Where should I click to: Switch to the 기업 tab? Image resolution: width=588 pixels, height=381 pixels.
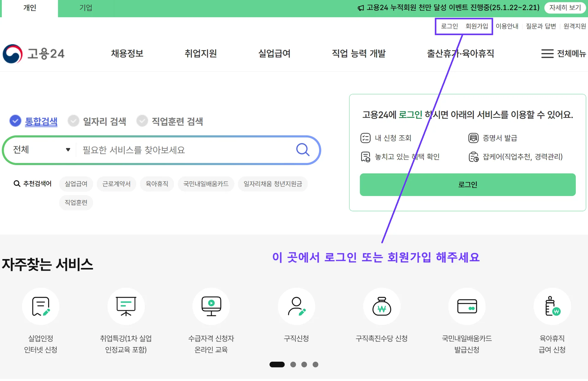pos(86,8)
